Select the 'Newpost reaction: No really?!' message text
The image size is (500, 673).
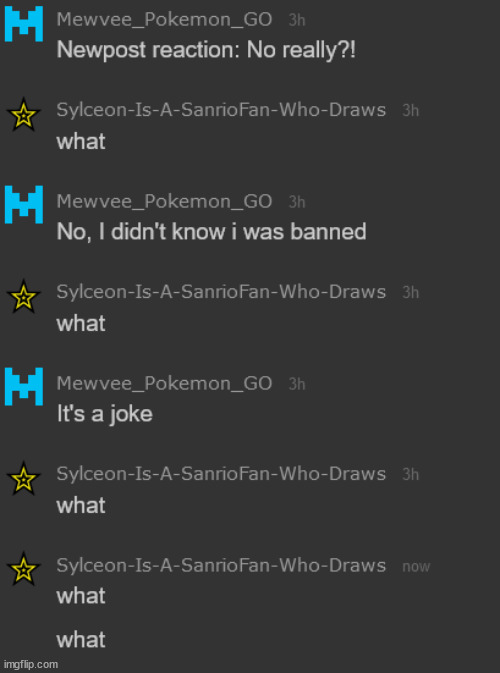click(x=206, y=51)
